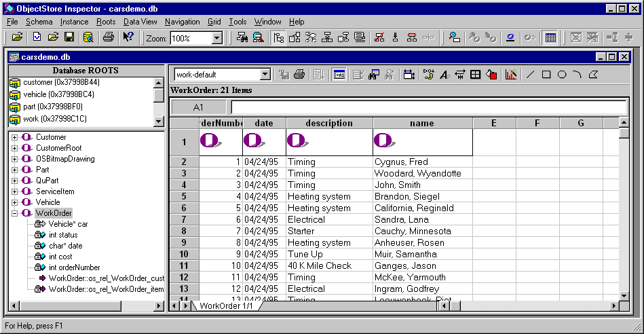
Task: Click the description column header
Action: tap(329, 124)
